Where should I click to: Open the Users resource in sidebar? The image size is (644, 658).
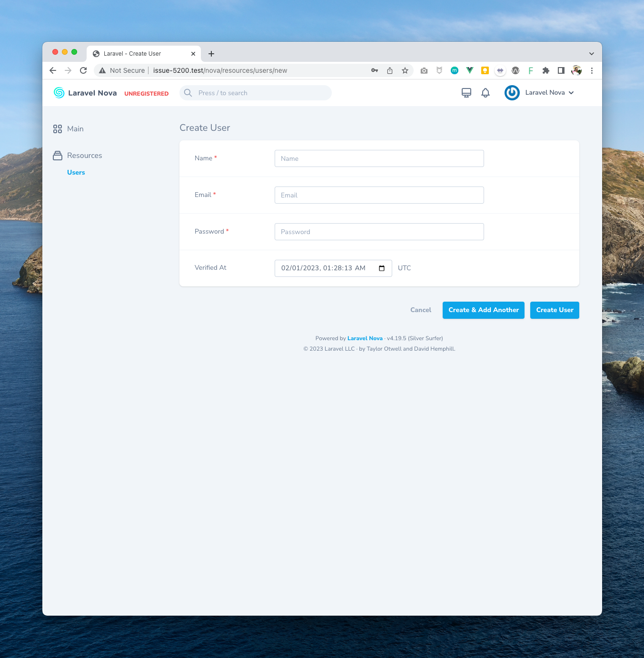[76, 172]
